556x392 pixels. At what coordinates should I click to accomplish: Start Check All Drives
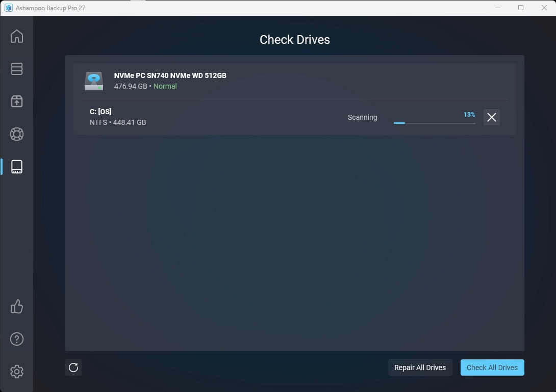[492, 367]
